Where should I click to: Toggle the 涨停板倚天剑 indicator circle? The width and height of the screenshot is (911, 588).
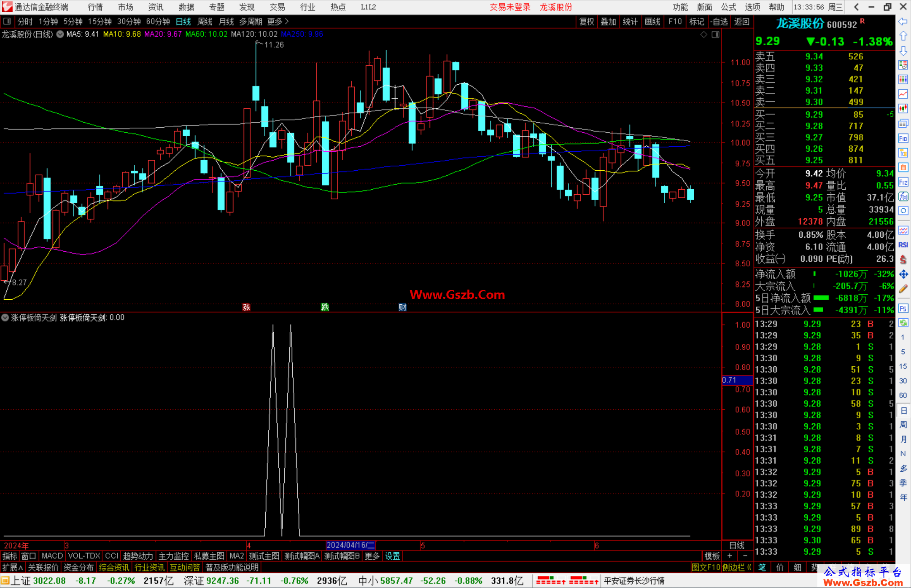click(x=5, y=317)
